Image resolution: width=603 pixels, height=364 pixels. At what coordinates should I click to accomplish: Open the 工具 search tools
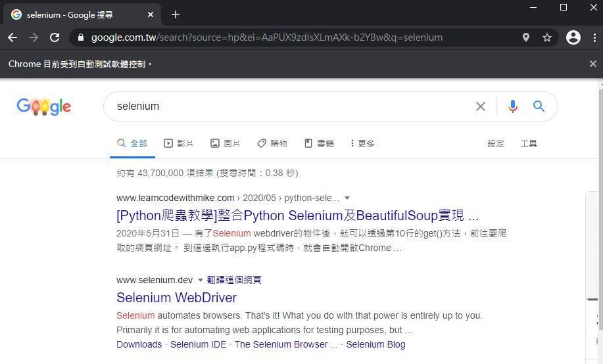(529, 143)
